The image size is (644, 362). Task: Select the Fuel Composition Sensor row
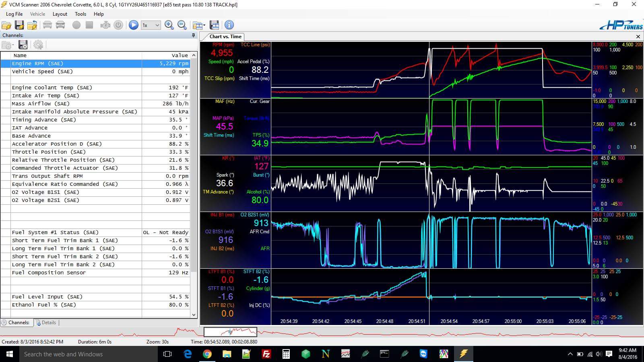(x=95, y=273)
